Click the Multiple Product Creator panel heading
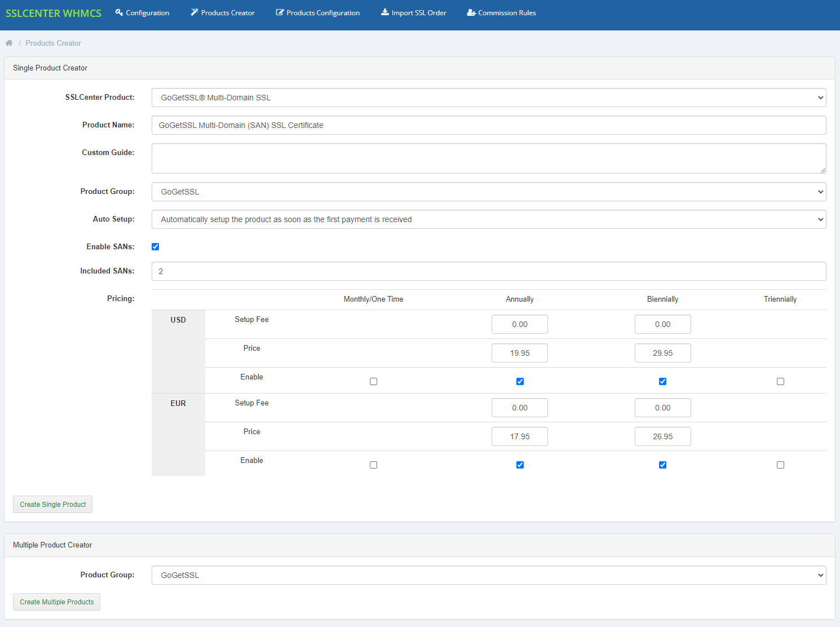 pos(52,545)
